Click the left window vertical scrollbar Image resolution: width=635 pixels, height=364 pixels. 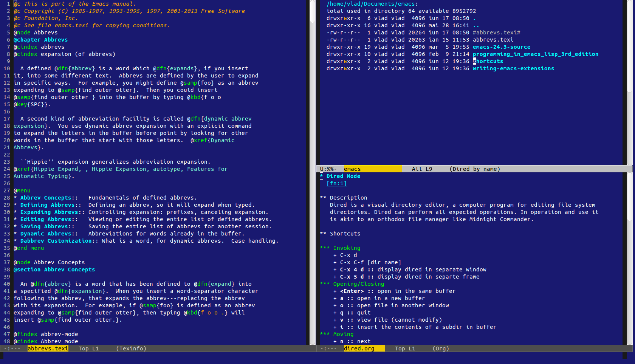313,172
